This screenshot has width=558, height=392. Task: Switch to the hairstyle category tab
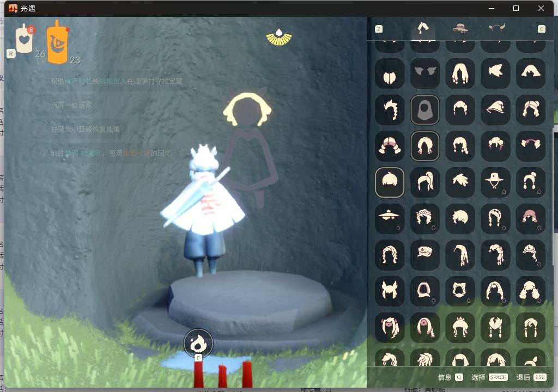[x=423, y=28]
